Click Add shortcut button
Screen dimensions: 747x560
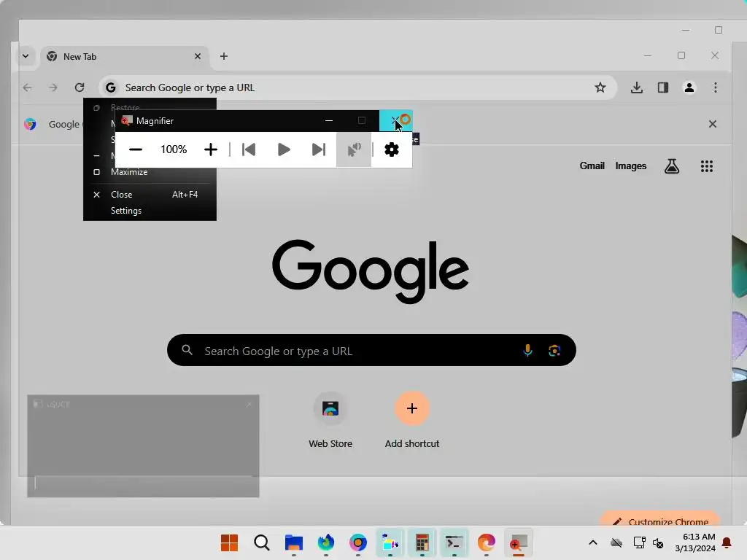click(x=412, y=421)
